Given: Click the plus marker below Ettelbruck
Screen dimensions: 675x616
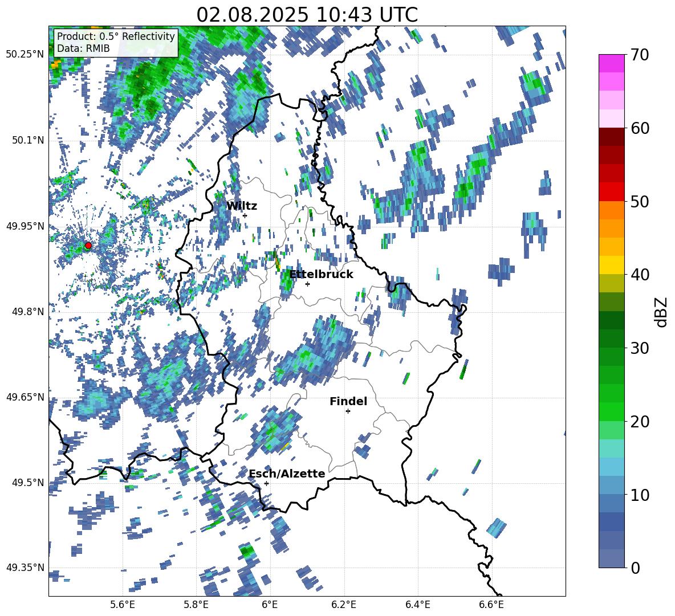Looking at the screenshot, I should (307, 284).
